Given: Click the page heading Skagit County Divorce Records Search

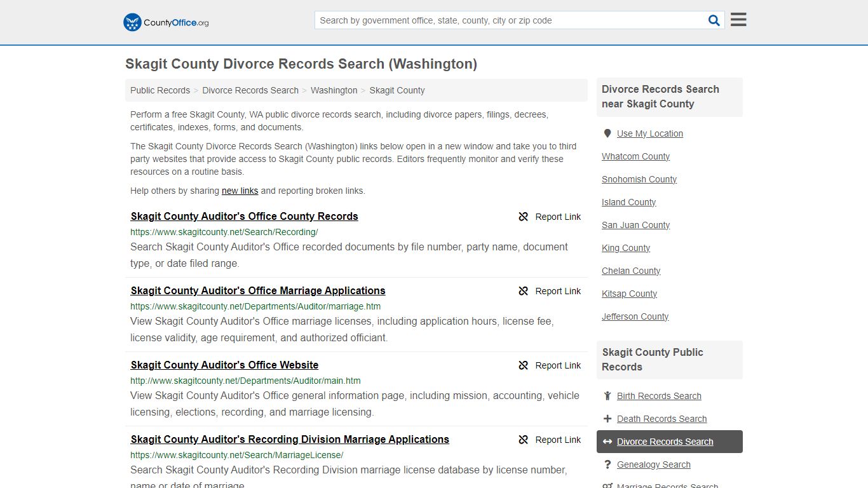Looking at the screenshot, I should click(x=301, y=64).
